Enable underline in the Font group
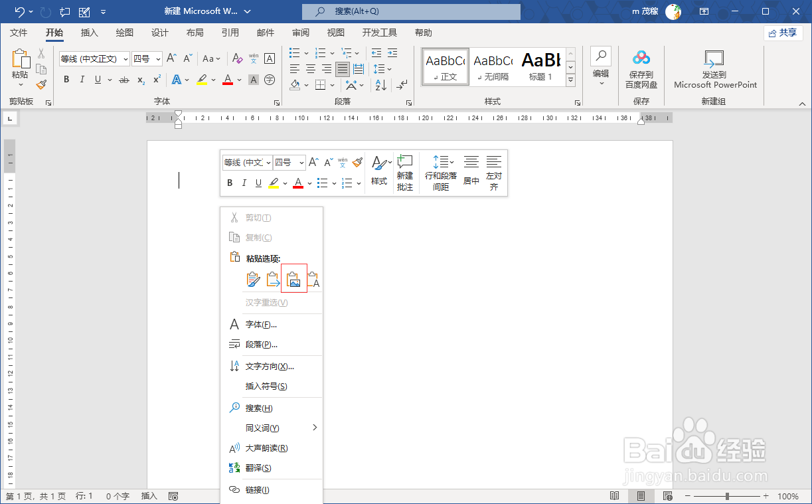Screen dimensions: 812x504 click(97, 79)
